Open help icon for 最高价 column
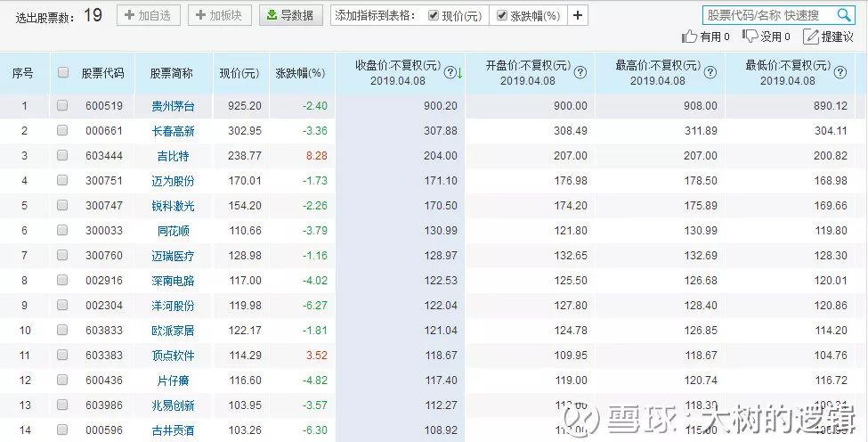Screen dimensions: 868x442 coord(710,72)
